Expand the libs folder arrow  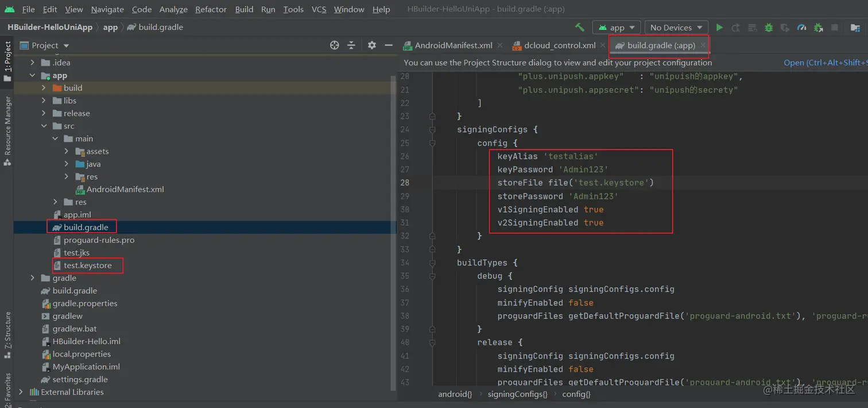[x=44, y=101]
